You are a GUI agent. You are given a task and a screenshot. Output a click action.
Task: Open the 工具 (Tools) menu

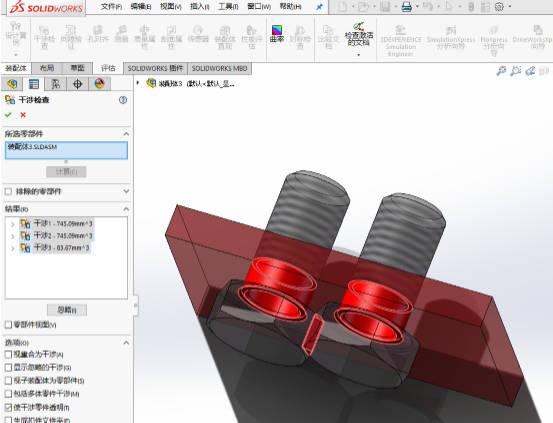pyautogui.click(x=228, y=6)
